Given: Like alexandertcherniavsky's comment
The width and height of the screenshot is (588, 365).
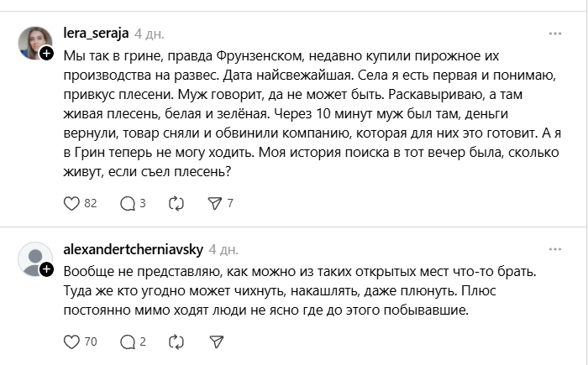Looking at the screenshot, I should pos(71,342).
